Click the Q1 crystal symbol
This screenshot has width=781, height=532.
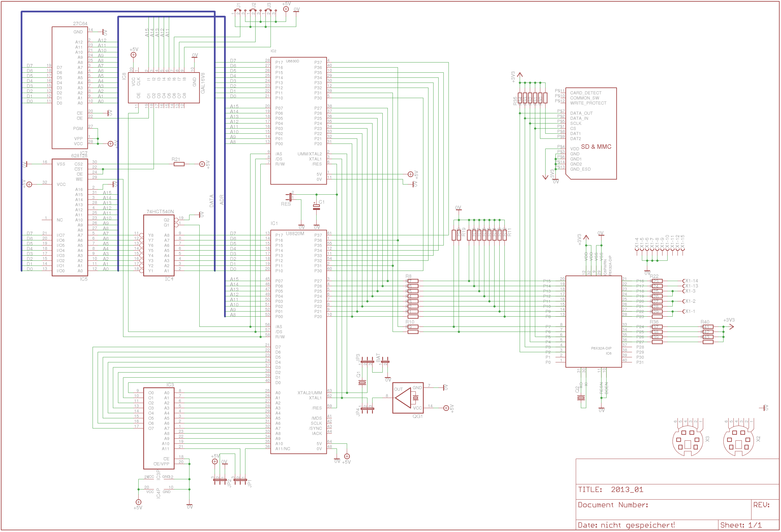click(362, 383)
